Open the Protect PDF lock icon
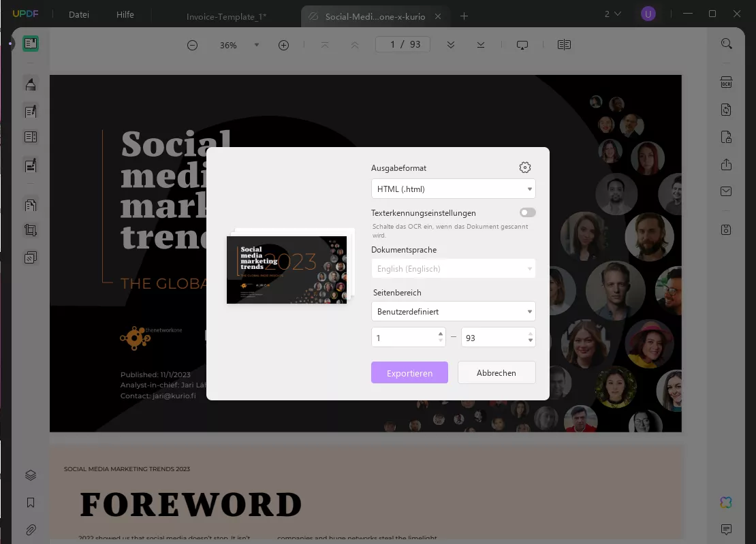Image resolution: width=756 pixels, height=544 pixels. pyautogui.click(x=726, y=137)
